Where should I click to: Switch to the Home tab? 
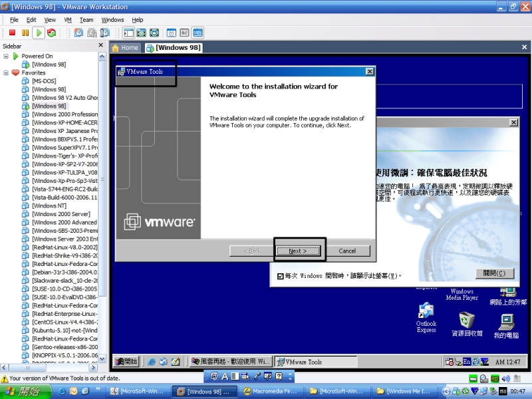pyautogui.click(x=125, y=48)
